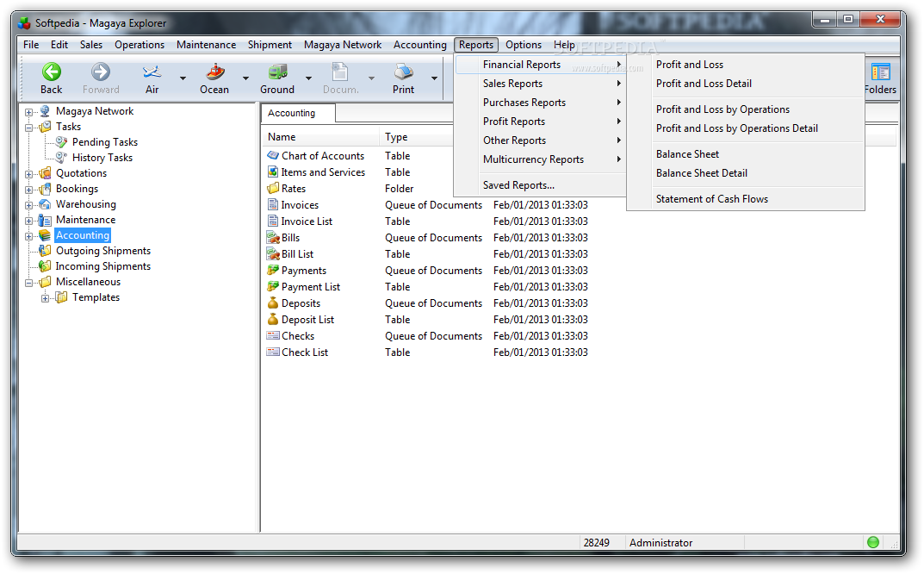This screenshot has height=574, width=924.
Task: Switch to the Accounting tab
Action: (x=298, y=113)
